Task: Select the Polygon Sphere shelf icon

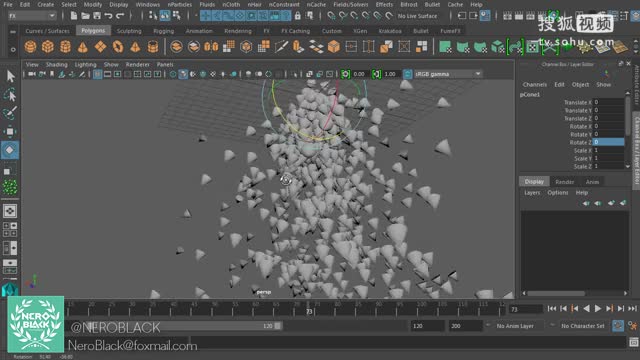Action: 30,47
